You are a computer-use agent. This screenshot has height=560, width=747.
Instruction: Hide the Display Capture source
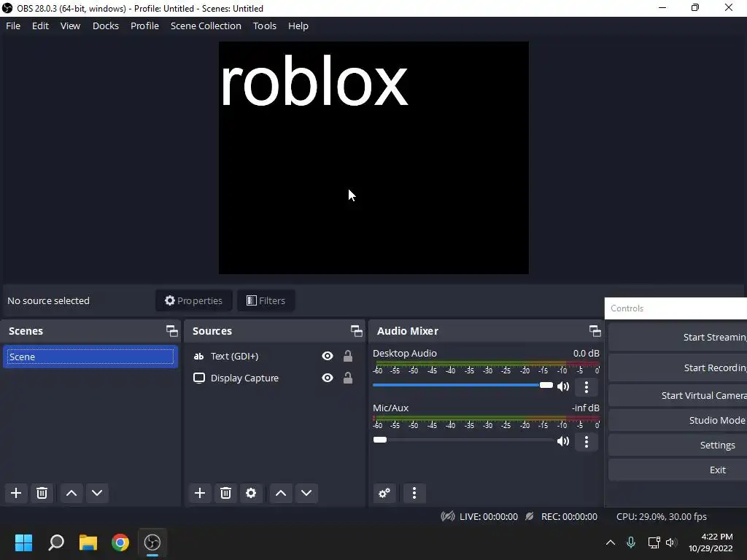coord(328,378)
